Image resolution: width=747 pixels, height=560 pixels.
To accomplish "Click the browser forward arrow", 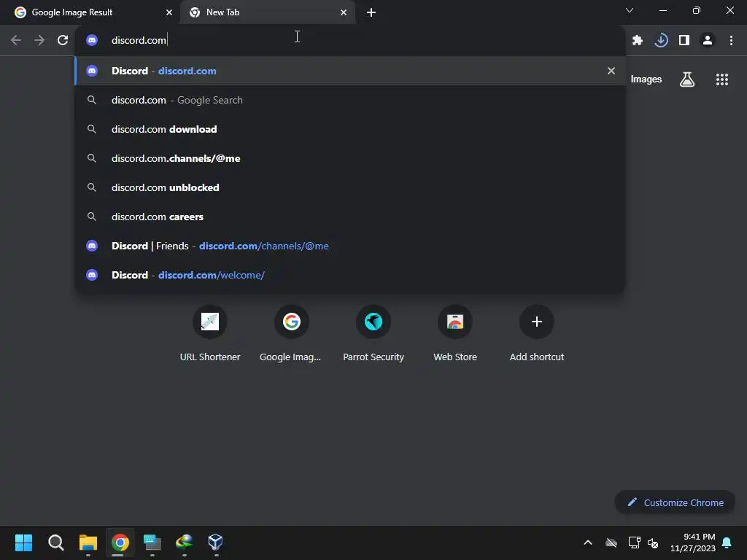I will point(39,40).
